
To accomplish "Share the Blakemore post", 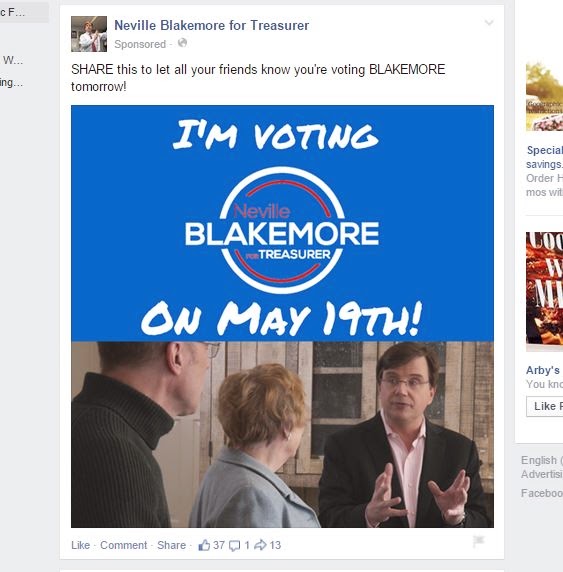I will (171, 545).
